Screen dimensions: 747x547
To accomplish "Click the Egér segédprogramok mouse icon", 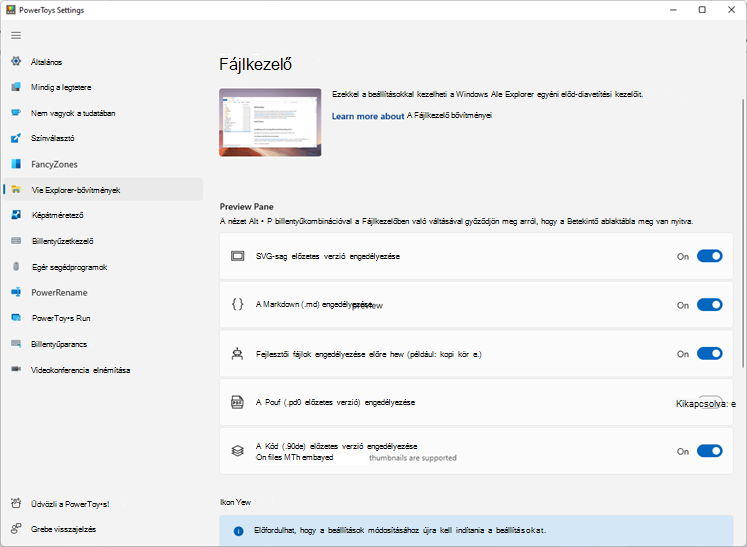I will pos(16,266).
